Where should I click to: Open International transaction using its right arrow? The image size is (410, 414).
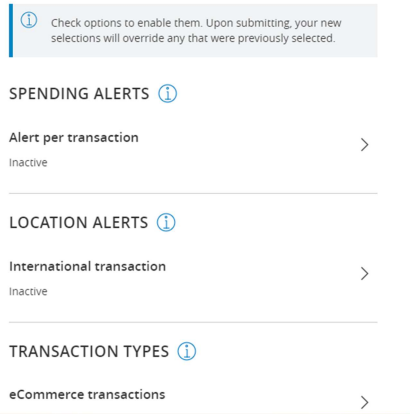point(365,274)
